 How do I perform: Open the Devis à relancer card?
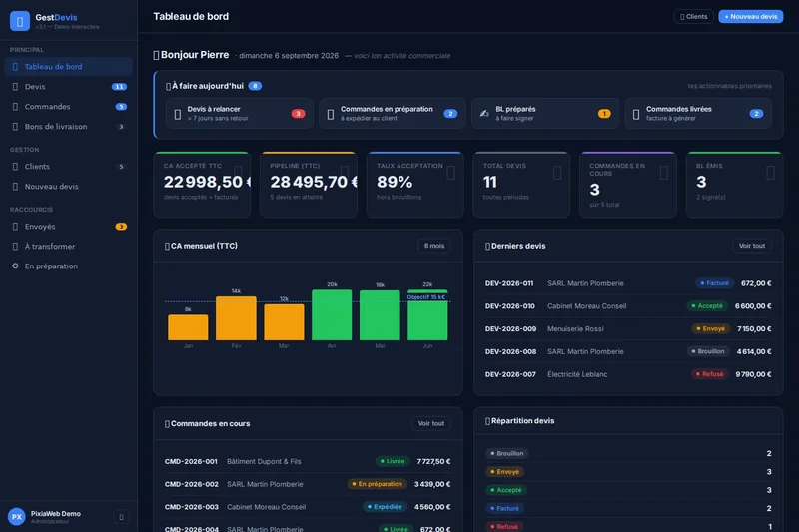[240, 113]
